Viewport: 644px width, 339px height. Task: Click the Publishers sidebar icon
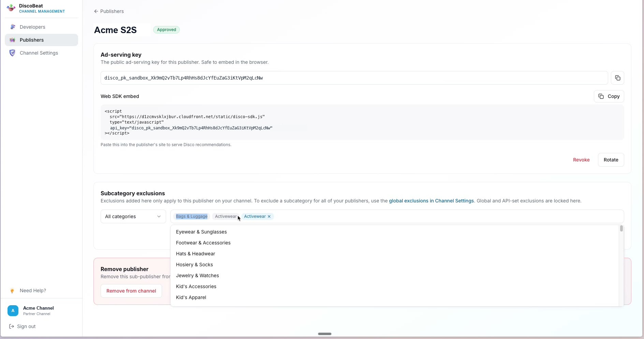pyautogui.click(x=13, y=40)
